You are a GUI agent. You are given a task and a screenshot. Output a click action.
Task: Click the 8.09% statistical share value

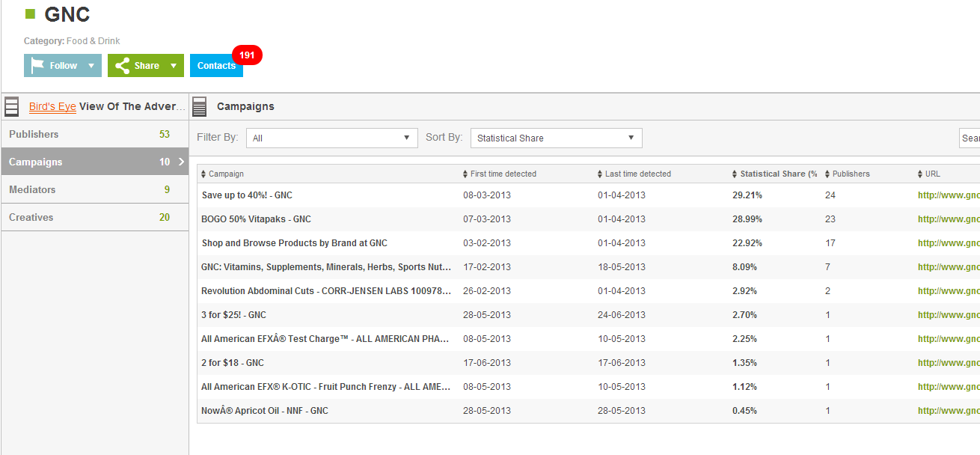coord(745,267)
